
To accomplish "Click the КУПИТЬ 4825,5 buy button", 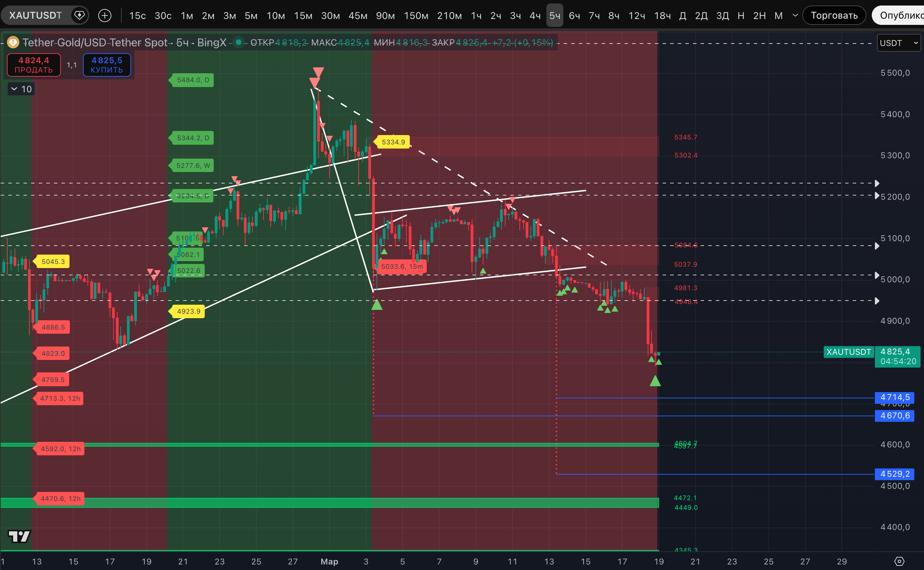I will click(x=107, y=65).
